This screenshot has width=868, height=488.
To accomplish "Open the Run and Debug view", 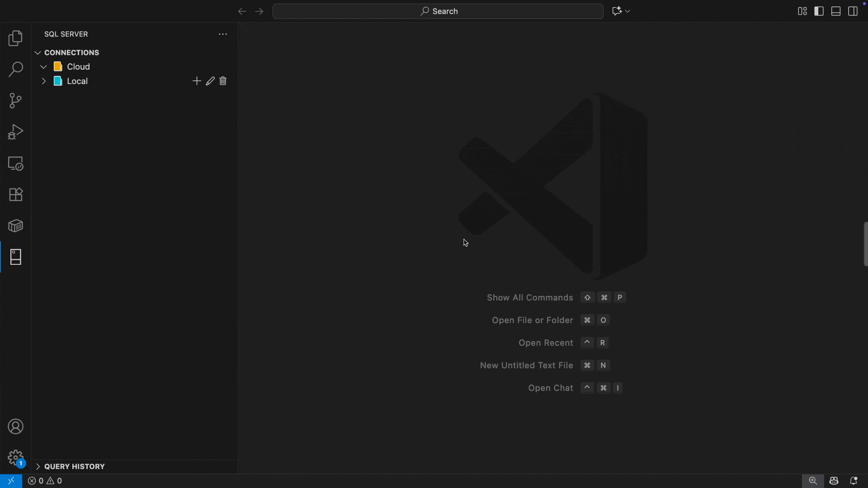I will [15, 131].
